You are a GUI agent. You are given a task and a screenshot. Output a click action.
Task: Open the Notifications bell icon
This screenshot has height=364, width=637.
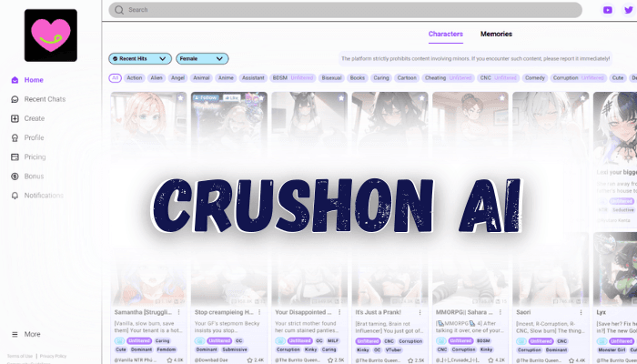tap(15, 196)
